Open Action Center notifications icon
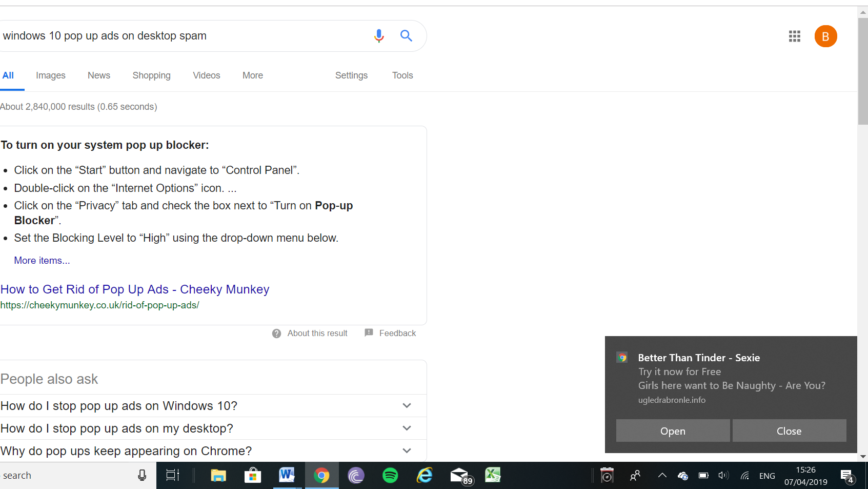 click(847, 477)
